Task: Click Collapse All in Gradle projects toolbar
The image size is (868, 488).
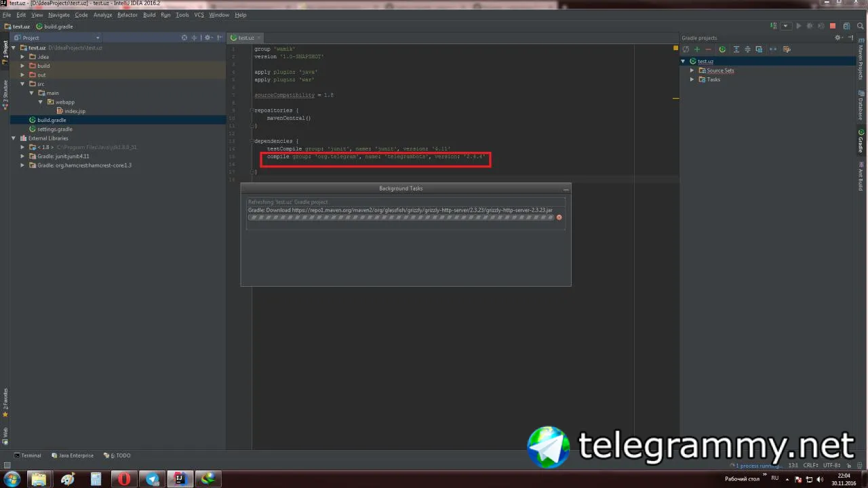Action: (x=748, y=49)
